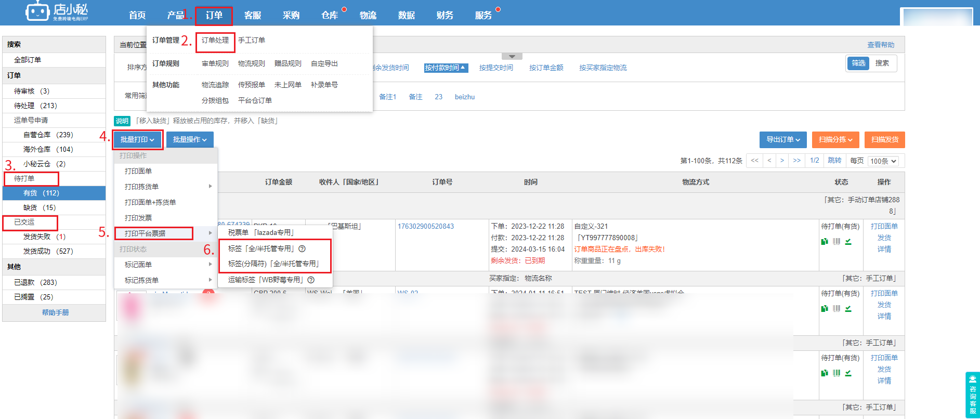The width and height of the screenshot is (980, 419).
Task: Expand 标记面单 submenu
Action: pyautogui.click(x=166, y=265)
